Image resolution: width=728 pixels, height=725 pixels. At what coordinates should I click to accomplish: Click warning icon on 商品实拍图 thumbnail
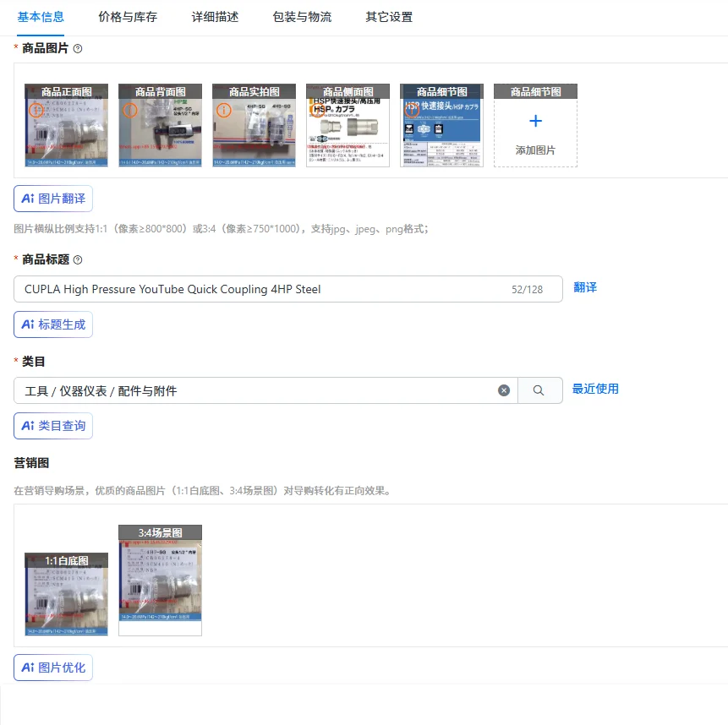(224, 111)
